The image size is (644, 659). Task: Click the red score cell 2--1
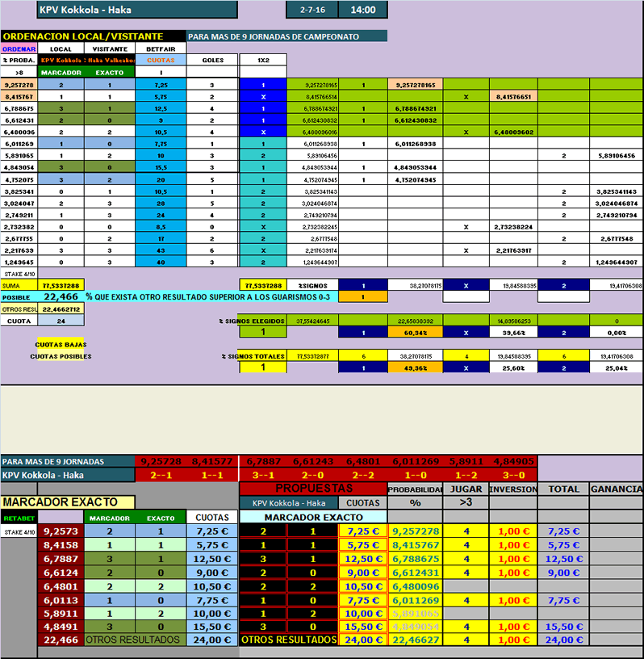click(161, 476)
